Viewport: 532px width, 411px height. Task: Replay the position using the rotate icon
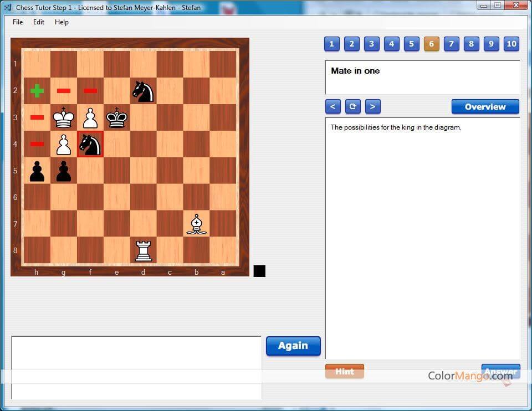click(x=353, y=106)
